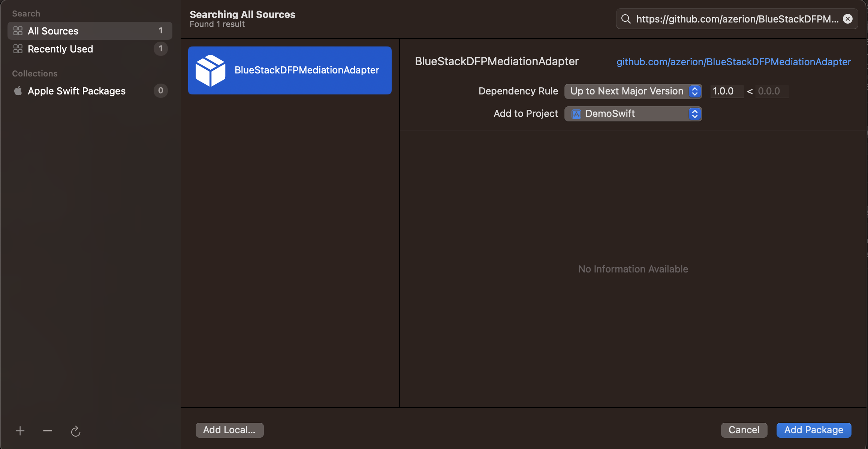Click the Add Package button
This screenshot has height=449, width=868.
pos(814,430)
